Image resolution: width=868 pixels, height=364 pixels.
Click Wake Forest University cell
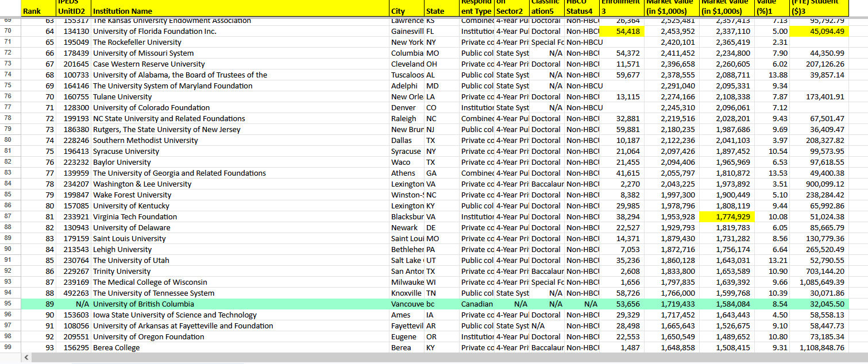click(240, 195)
